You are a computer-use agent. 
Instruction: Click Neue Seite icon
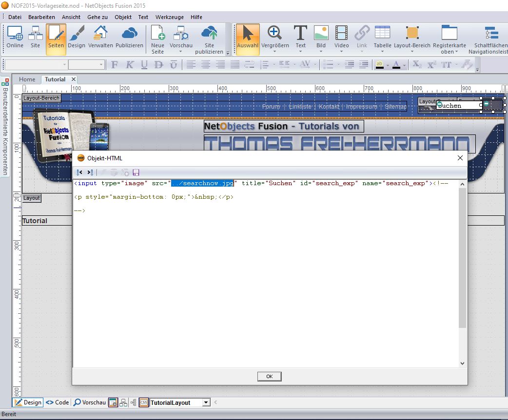[157, 38]
